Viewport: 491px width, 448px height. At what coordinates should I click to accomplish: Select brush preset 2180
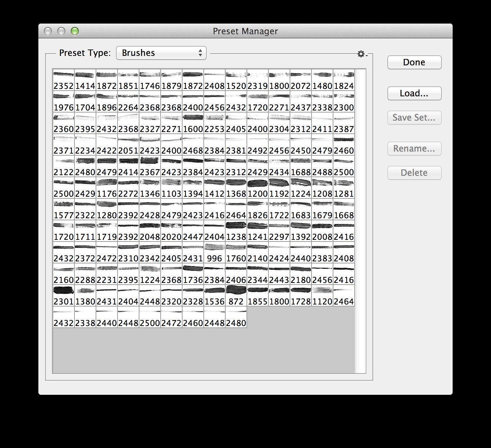[x=301, y=274]
